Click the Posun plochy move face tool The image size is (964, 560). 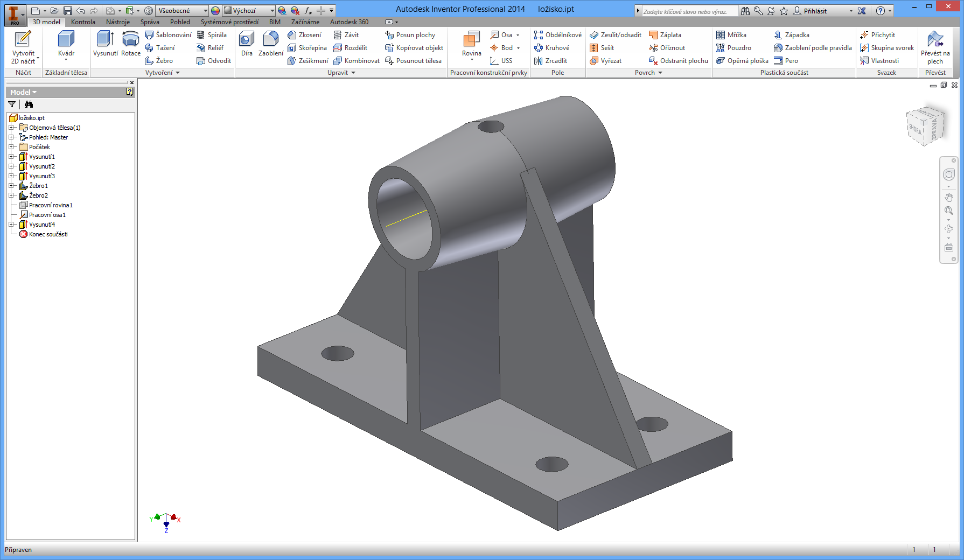pos(410,35)
